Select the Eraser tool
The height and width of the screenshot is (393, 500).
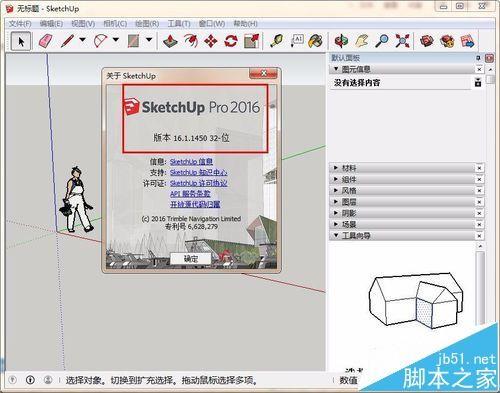coord(46,41)
